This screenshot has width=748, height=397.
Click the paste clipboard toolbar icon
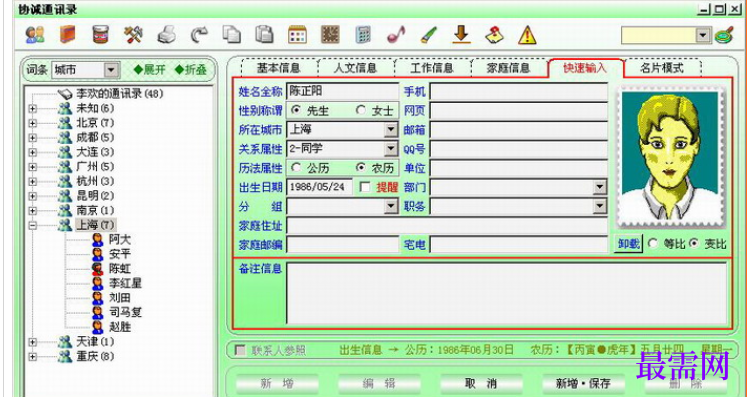coord(265,35)
